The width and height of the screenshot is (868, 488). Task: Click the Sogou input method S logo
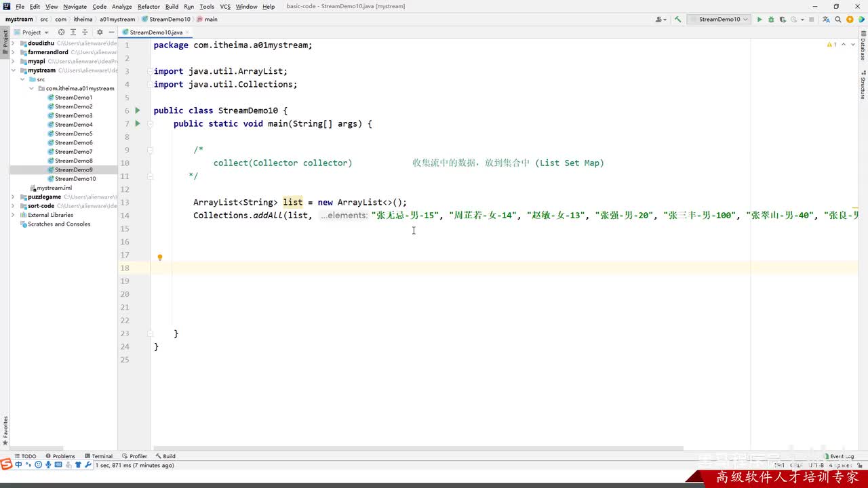[6, 465]
